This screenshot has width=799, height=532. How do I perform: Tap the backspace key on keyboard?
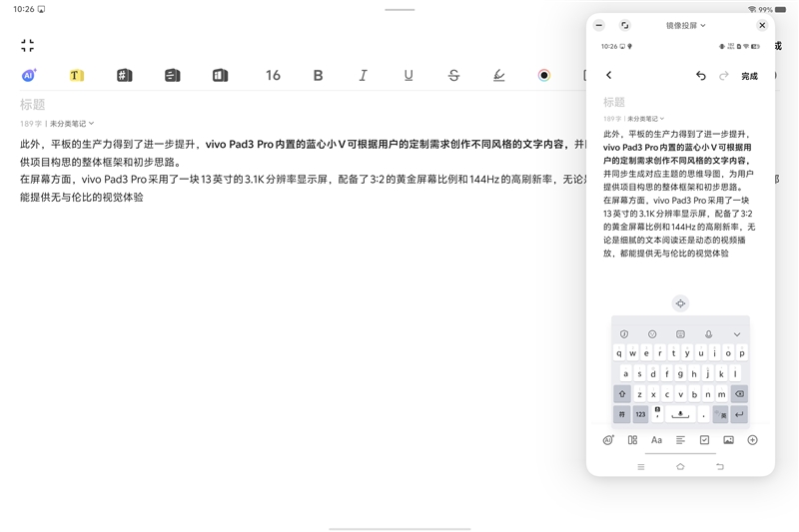739,394
